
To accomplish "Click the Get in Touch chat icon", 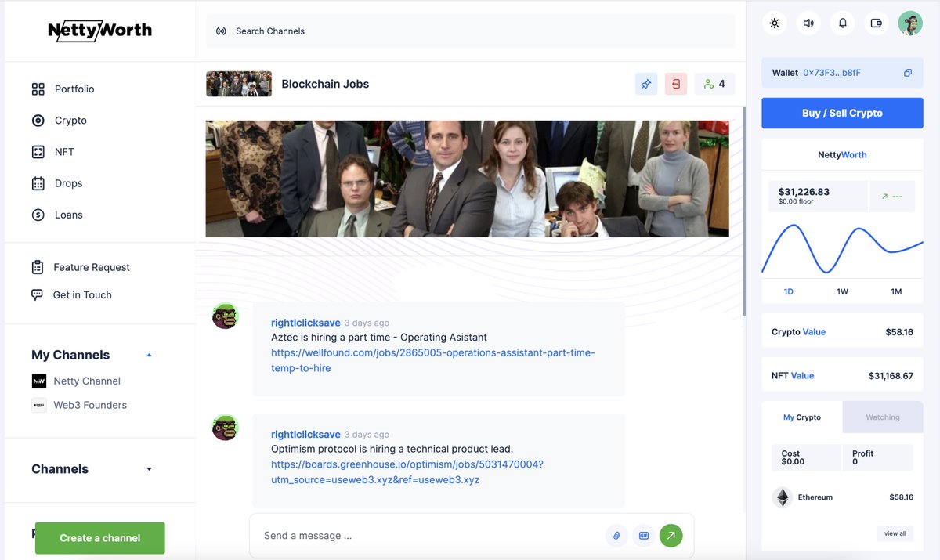I will [37, 295].
